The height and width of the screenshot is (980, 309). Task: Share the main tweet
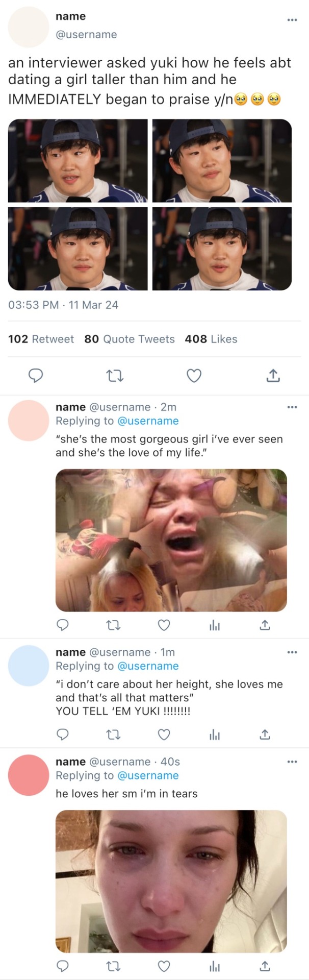pyautogui.click(x=273, y=376)
